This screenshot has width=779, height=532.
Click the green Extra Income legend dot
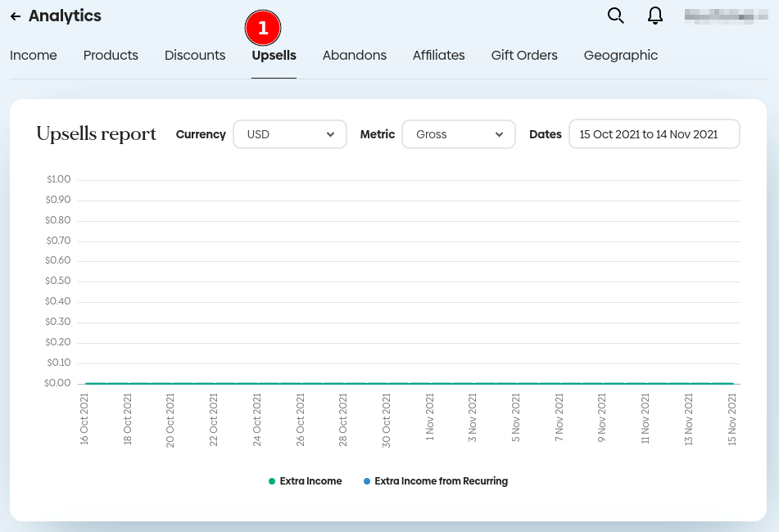click(x=272, y=481)
